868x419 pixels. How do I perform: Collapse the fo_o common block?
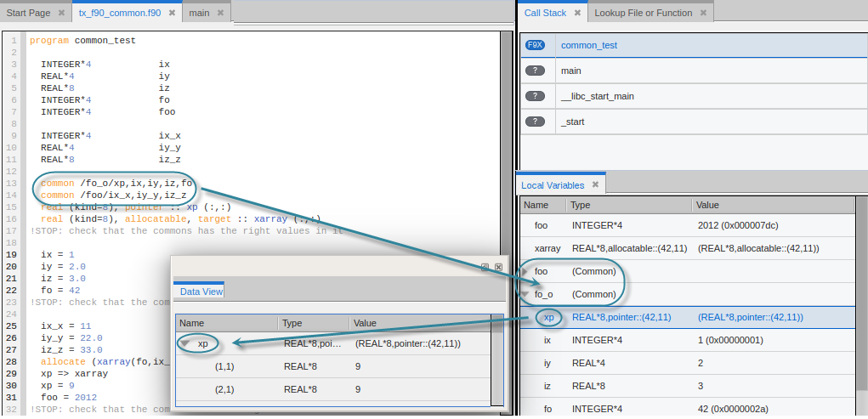(x=526, y=295)
